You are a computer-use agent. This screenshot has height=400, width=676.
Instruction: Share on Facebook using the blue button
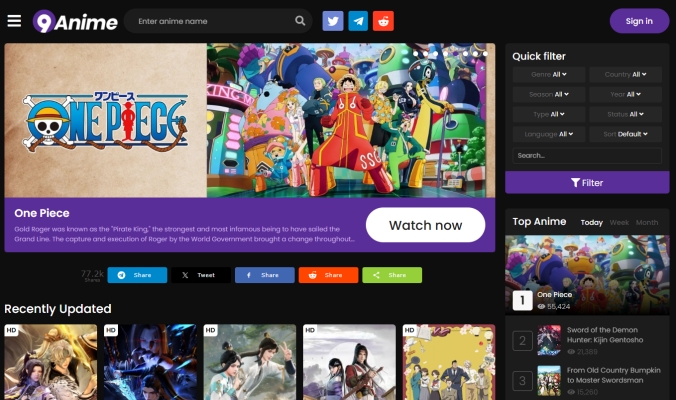pos(265,275)
